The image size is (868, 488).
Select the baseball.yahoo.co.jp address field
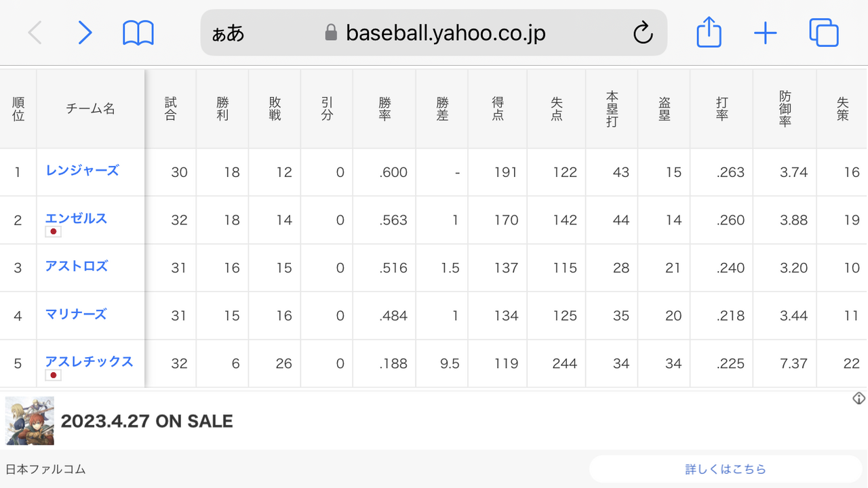(x=434, y=33)
